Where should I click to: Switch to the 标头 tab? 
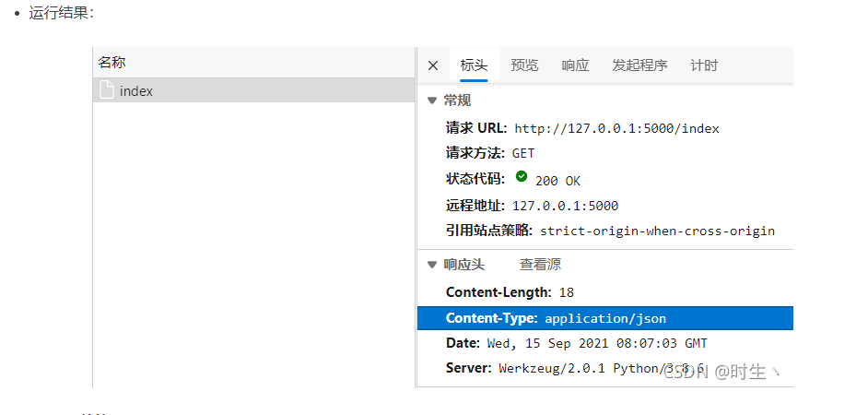(x=475, y=65)
